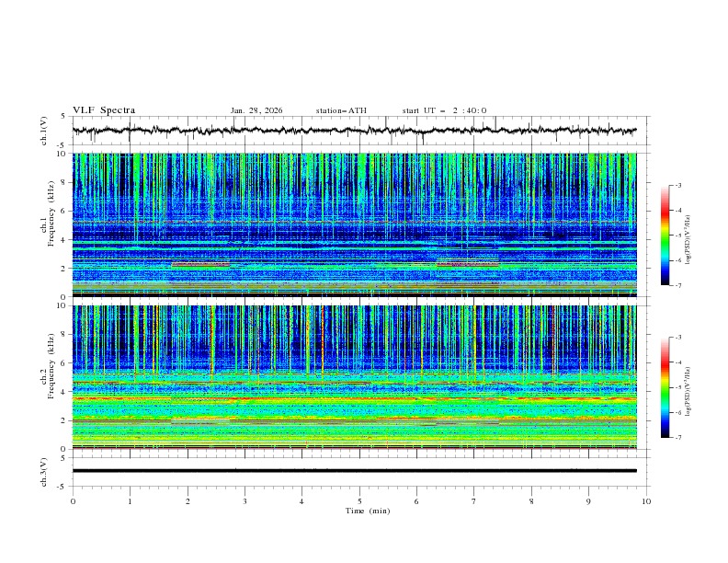728x563 pixels.
Task: Click time axis tick label "7"
Action: pos(474,501)
